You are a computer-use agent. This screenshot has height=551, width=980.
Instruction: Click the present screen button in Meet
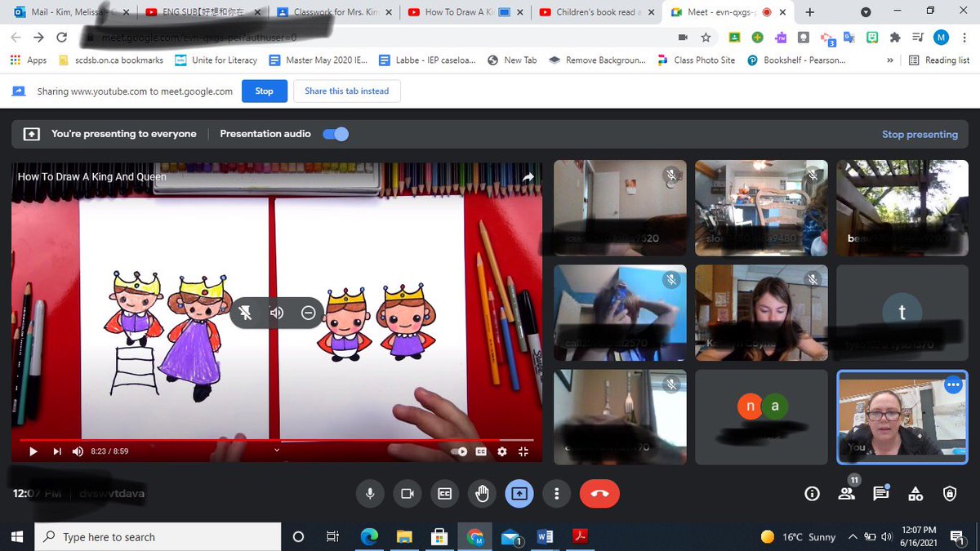(519, 493)
